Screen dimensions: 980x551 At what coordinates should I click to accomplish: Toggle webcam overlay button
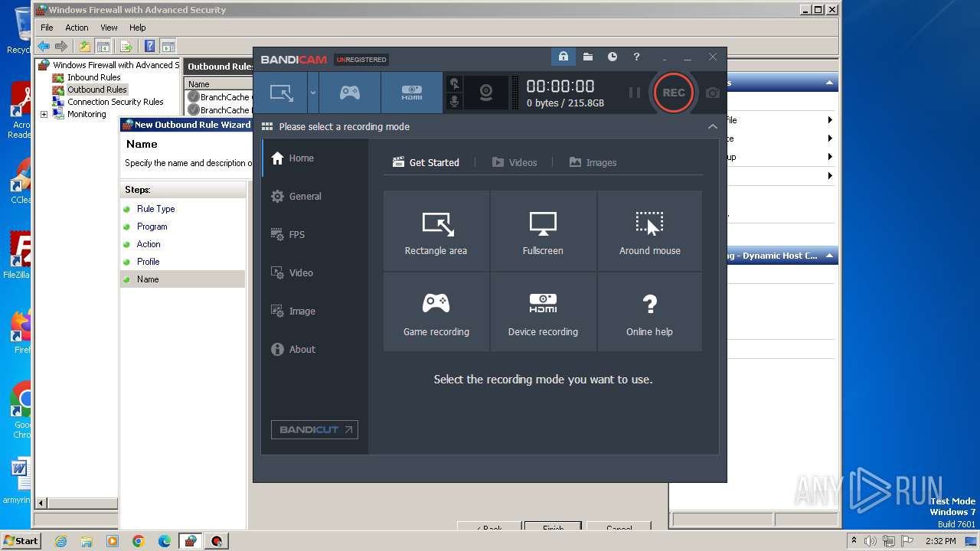pyautogui.click(x=486, y=93)
